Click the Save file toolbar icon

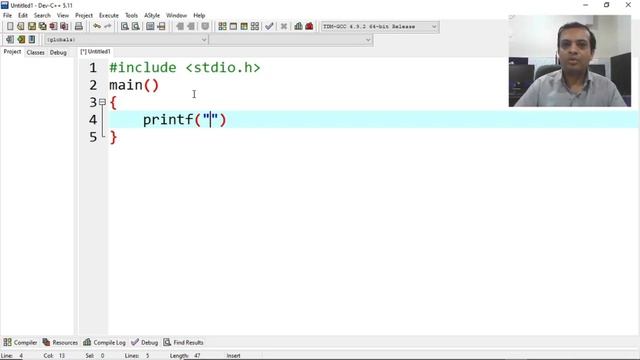(x=32, y=27)
